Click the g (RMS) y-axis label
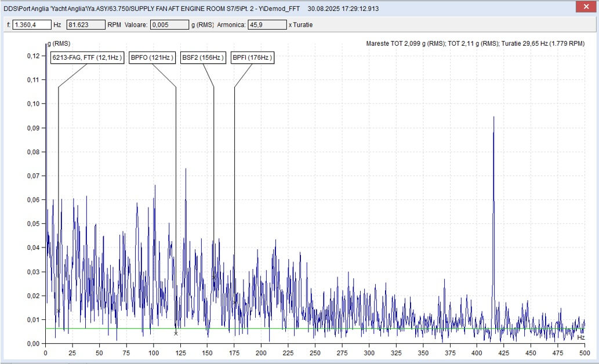Image resolution: width=599 pixels, height=364 pixels. [59, 43]
